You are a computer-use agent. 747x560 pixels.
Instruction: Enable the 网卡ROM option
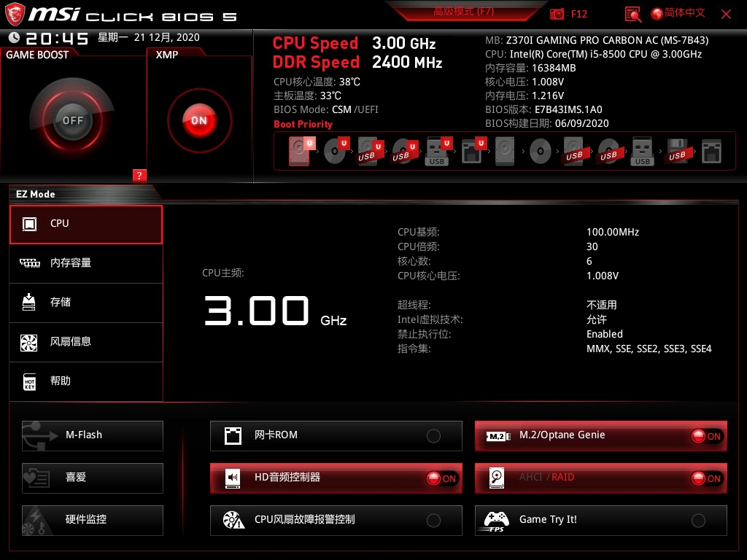[336, 436]
